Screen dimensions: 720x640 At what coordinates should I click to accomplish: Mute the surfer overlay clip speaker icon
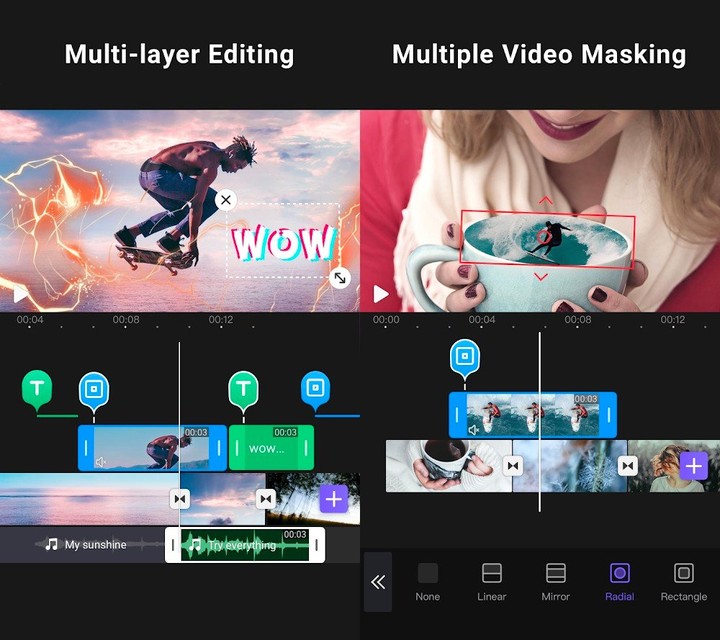click(473, 430)
